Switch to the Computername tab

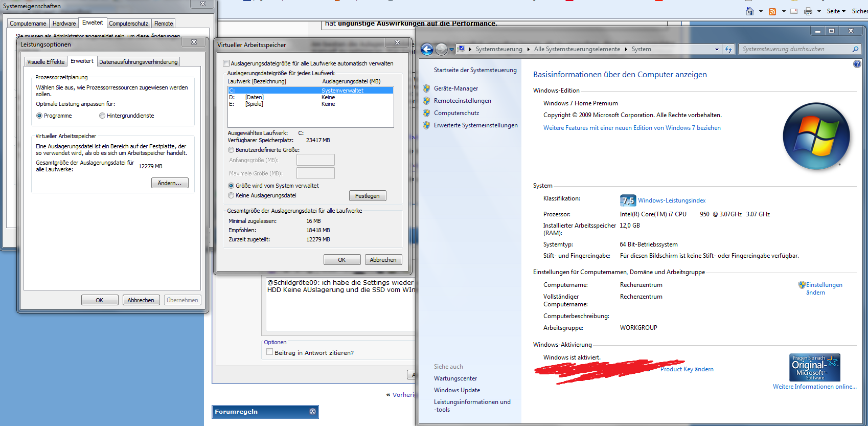tap(28, 24)
